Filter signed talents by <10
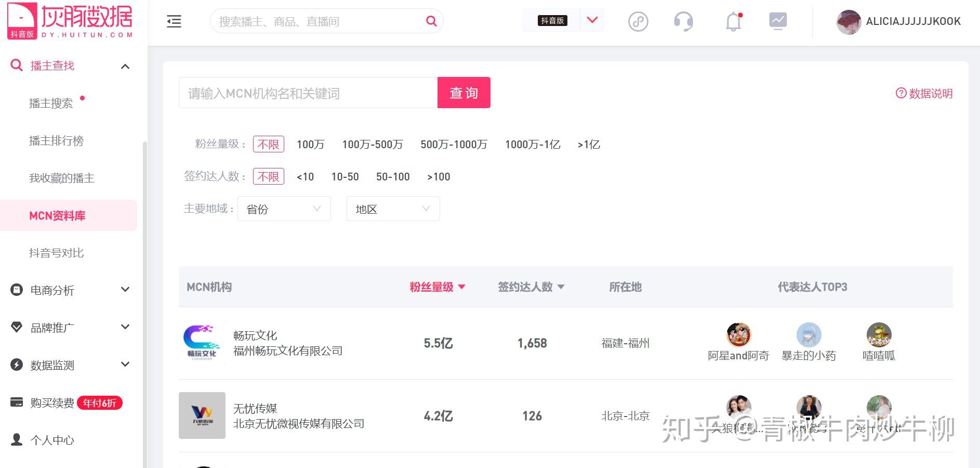This screenshot has height=468, width=980. 305,177
